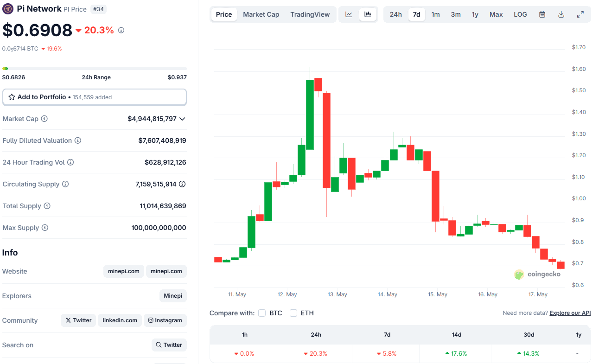Tick the ETH compare checkbox
The image size is (592, 364).
[x=293, y=313]
